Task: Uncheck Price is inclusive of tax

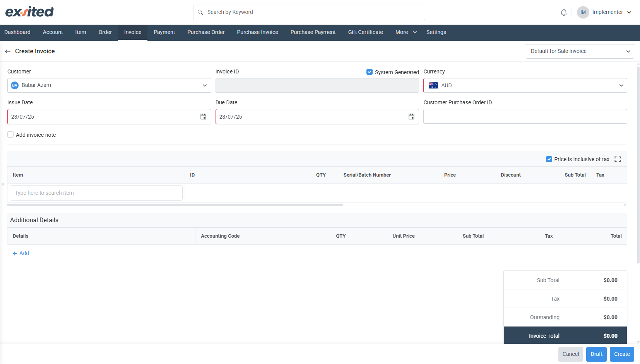Action: coord(549,159)
